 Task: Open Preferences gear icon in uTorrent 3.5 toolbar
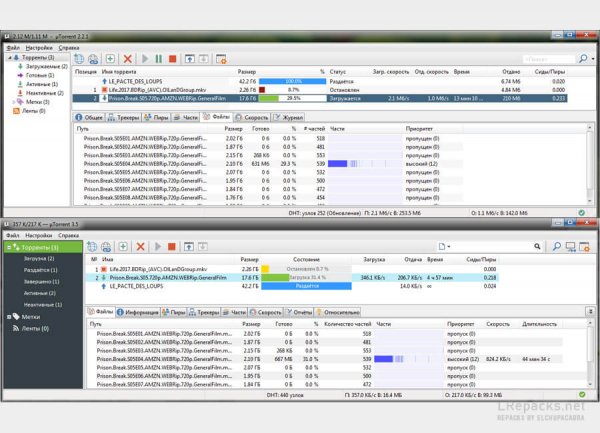pos(584,247)
